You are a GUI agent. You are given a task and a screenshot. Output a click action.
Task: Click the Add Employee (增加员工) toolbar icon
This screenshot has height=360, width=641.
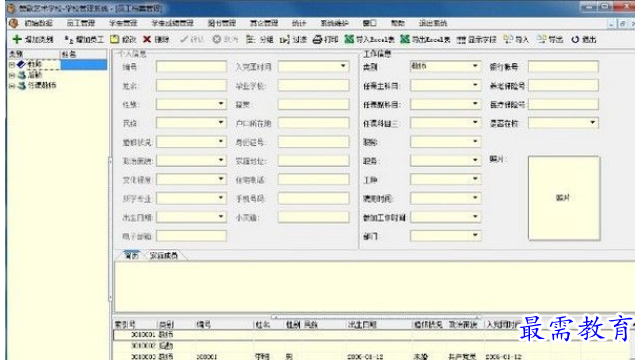(x=68, y=39)
